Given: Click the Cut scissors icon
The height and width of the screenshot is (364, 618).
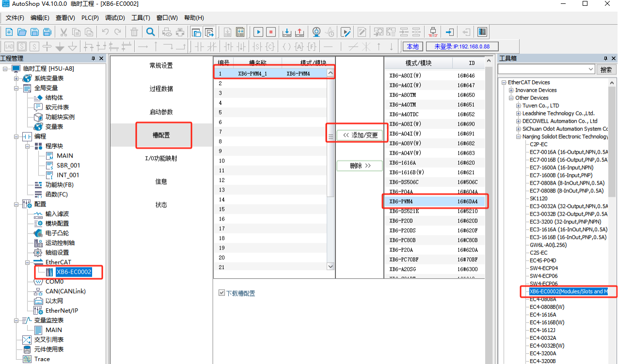Looking at the screenshot, I should coord(63,32).
